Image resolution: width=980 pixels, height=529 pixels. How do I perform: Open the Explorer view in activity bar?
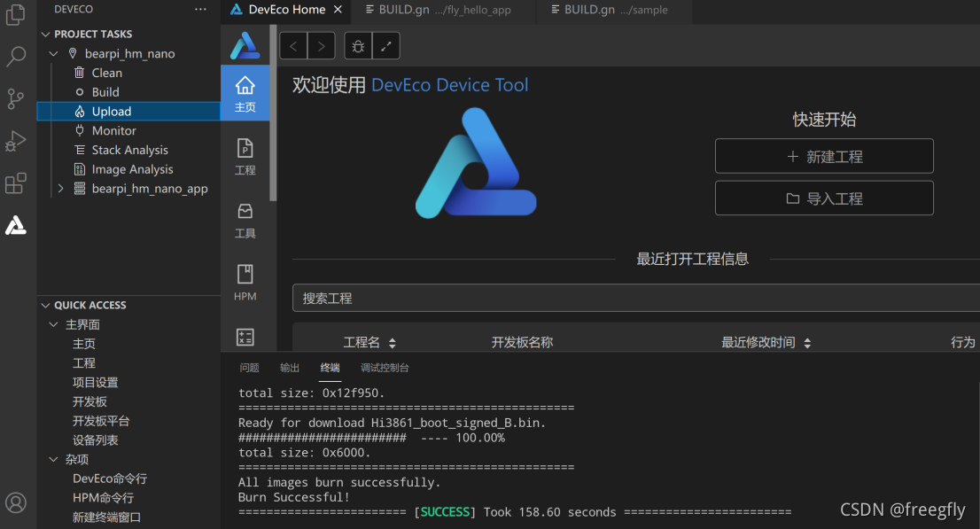click(16, 14)
